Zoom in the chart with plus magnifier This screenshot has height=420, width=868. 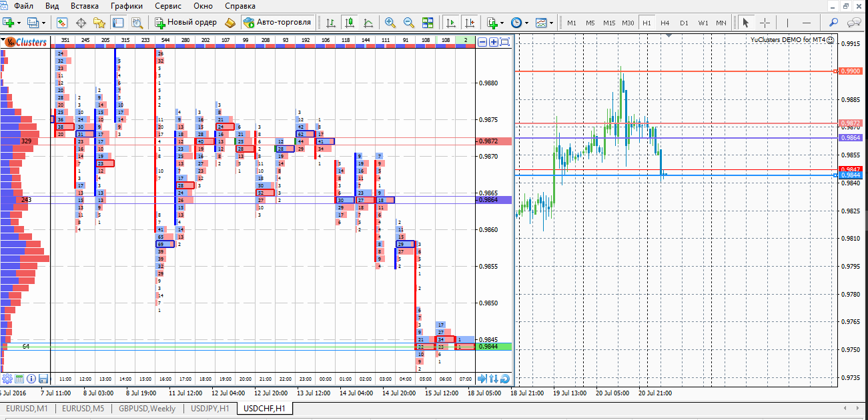391,22
